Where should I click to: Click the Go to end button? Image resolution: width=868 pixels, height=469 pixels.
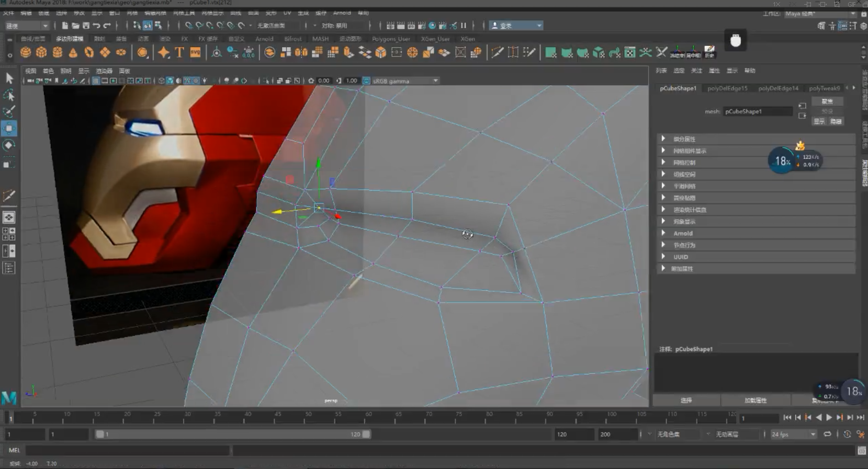tap(860, 417)
